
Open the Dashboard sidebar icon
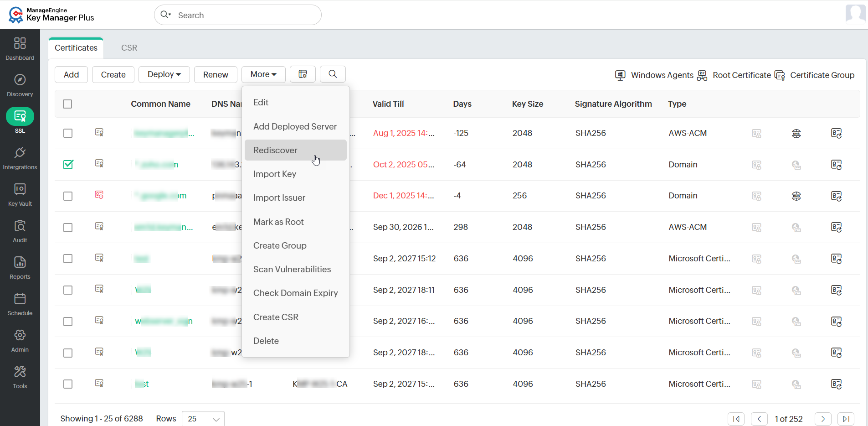click(20, 43)
